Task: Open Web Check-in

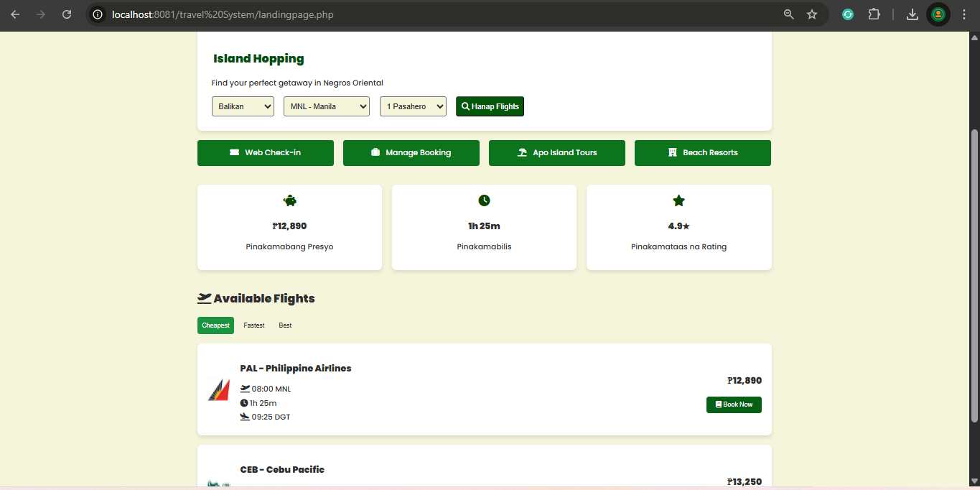Action: pyautogui.click(x=265, y=152)
